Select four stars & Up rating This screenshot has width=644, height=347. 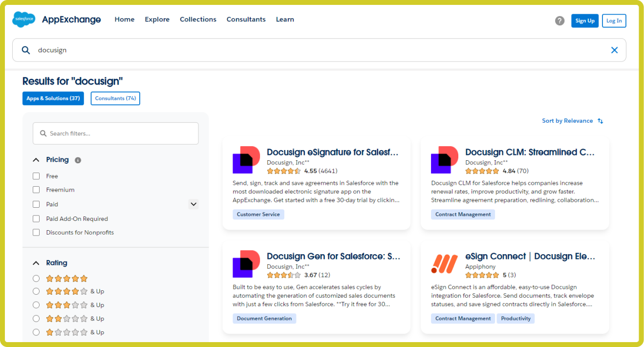point(36,291)
